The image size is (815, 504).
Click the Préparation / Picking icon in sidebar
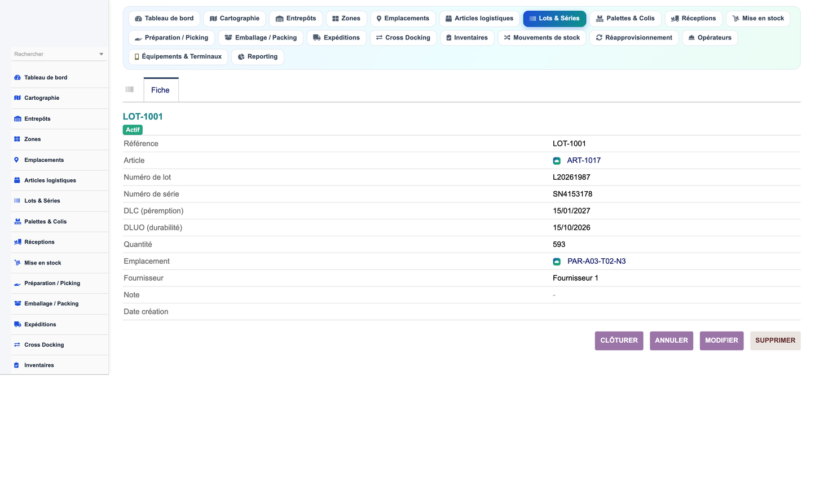pyautogui.click(x=17, y=284)
